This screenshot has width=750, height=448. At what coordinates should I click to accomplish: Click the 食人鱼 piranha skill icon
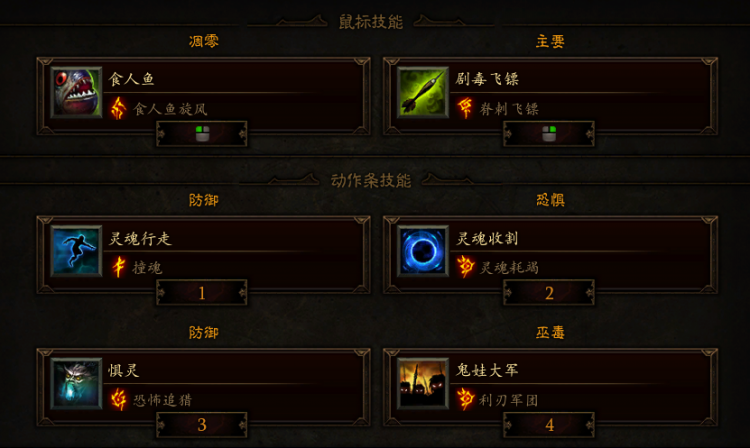77,92
